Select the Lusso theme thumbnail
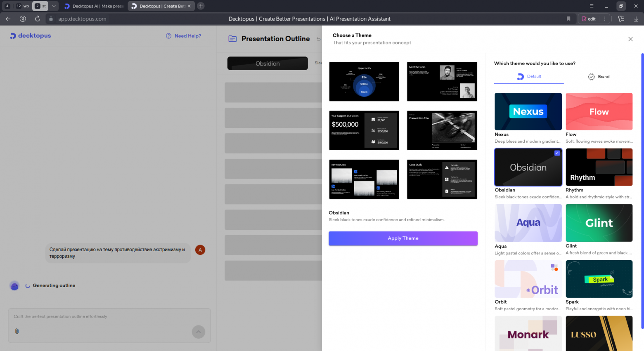644x351 pixels. pyautogui.click(x=599, y=333)
